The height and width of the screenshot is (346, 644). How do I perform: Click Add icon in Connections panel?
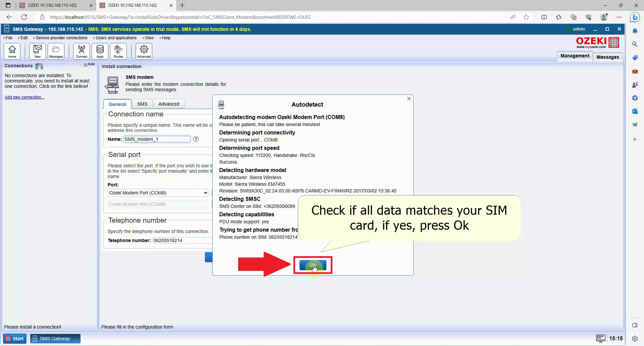pos(89,64)
